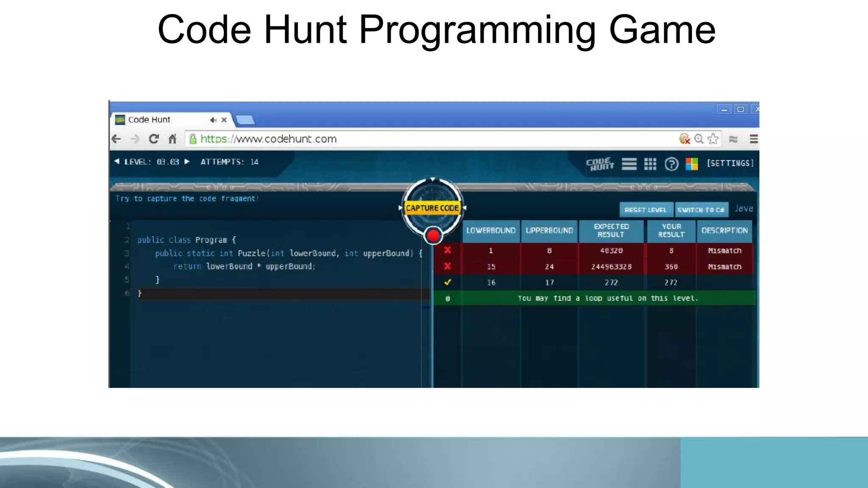868x488 pixels.
Task: Click the ATTEMPTS: 14 counter
Action: 229,162
